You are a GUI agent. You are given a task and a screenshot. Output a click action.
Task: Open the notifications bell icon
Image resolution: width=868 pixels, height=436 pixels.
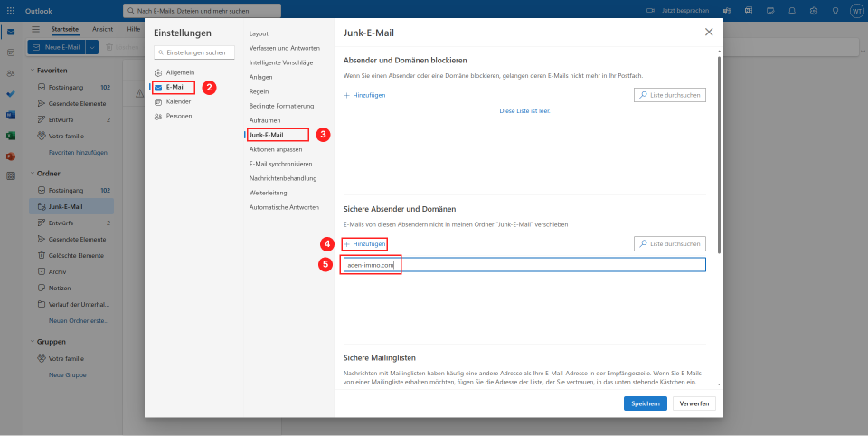pyautogui.click(x=792, y=11)
